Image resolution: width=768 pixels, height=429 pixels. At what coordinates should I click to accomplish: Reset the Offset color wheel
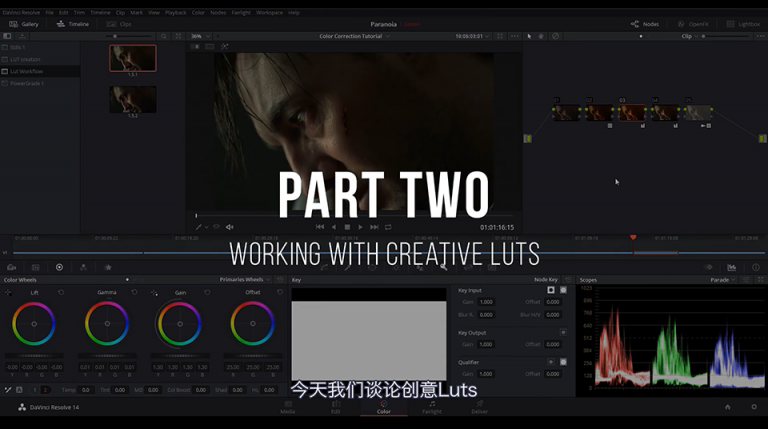(x=280, y=292)
